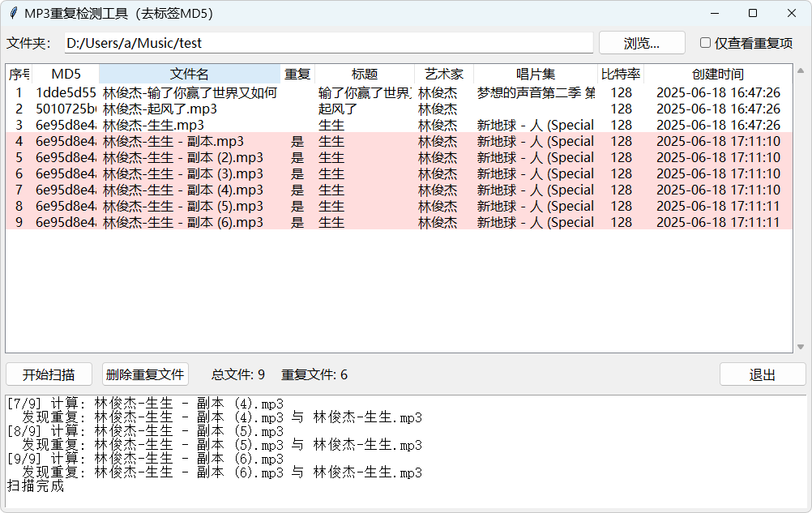Image resolution: width=812 pixels, height=513 pixels.
Task: Select row 林俊杰-起风了.mp3
Action: tap(399, 109)
